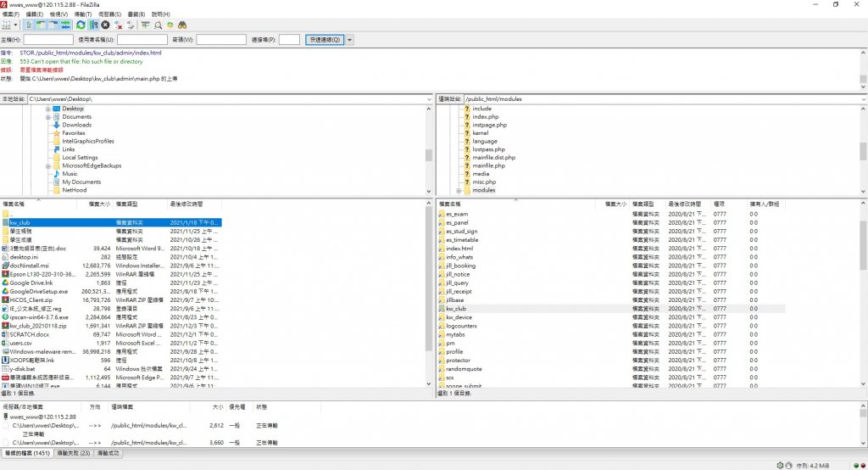
Task: Toggle the message log display
Action: point(29,25)
